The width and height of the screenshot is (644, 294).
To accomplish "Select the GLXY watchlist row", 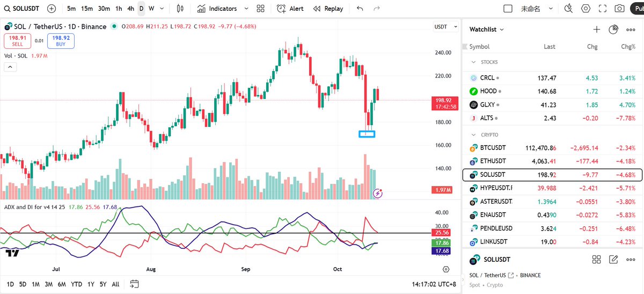I will pos(552,105).
